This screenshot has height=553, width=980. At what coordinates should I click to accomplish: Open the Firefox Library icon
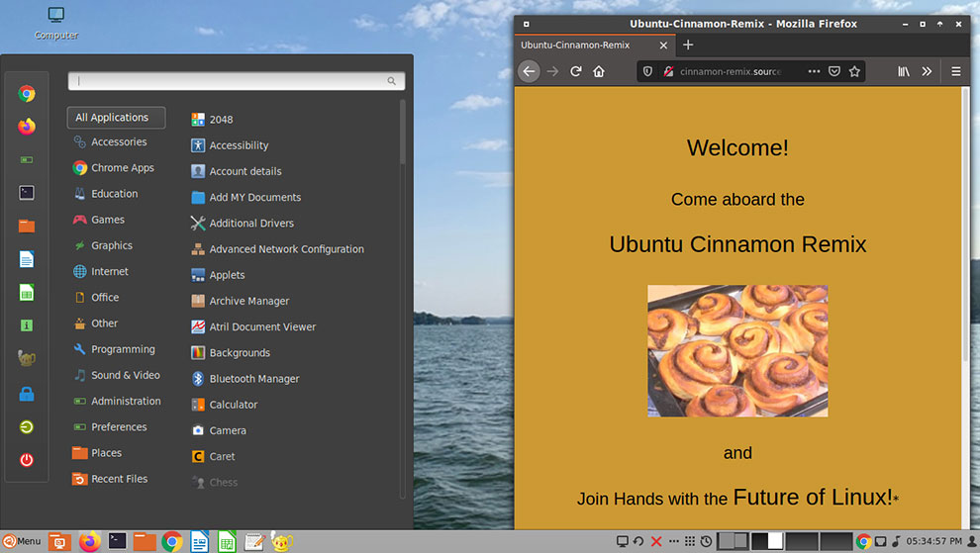pyautogui.click(x=904, y=71)
